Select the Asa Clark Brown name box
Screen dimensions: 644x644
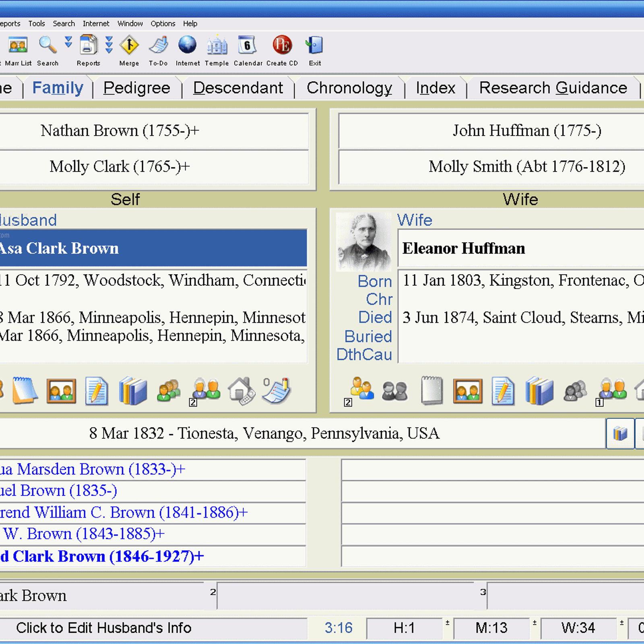pos(153,248)
